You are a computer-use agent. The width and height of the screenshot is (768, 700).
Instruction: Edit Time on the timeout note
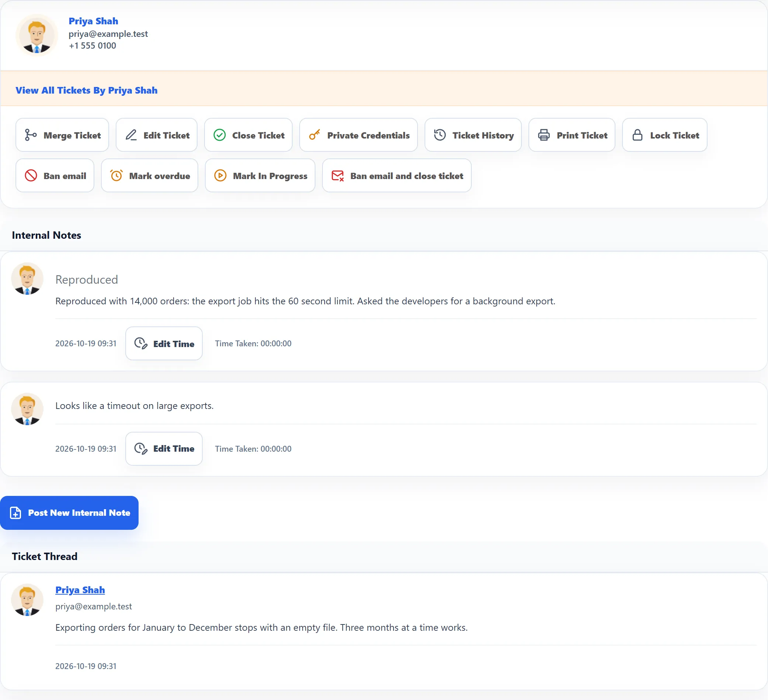(x=164, y=449)
